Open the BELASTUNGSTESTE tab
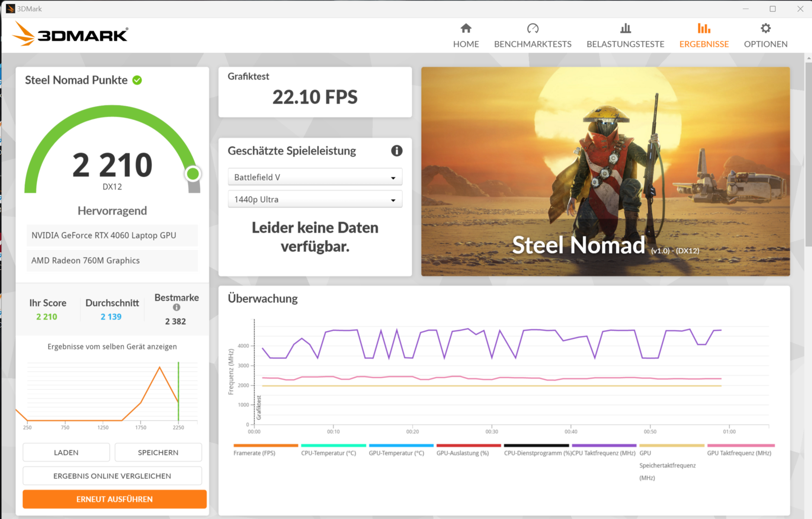 [625, 35]
